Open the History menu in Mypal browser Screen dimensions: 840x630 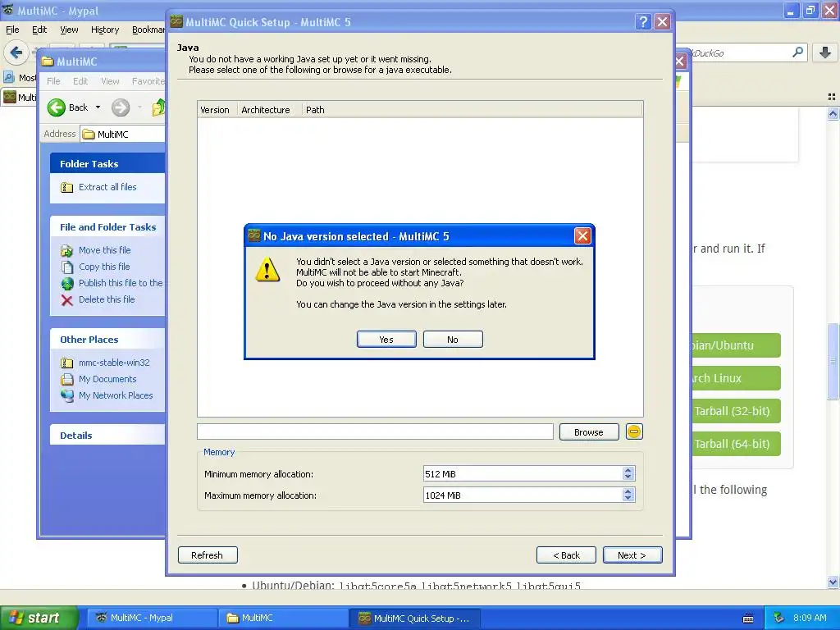(104, 30)
